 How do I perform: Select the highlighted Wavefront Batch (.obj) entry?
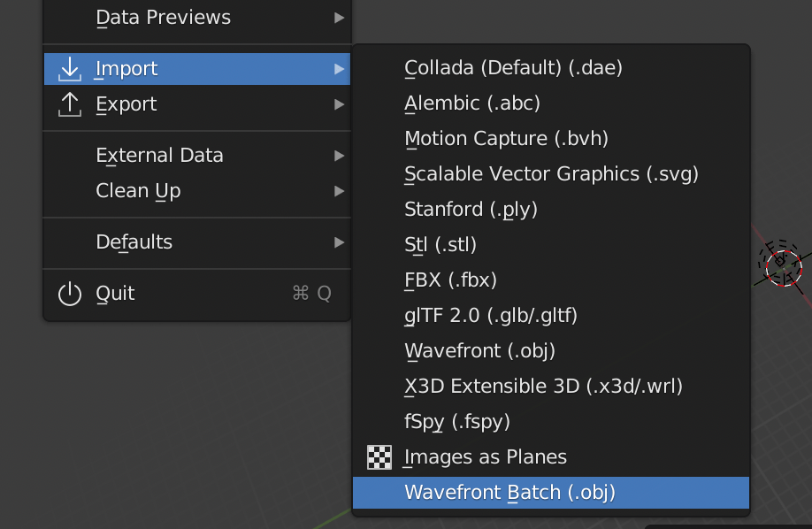pyautogui.click(x=510, y=493)
